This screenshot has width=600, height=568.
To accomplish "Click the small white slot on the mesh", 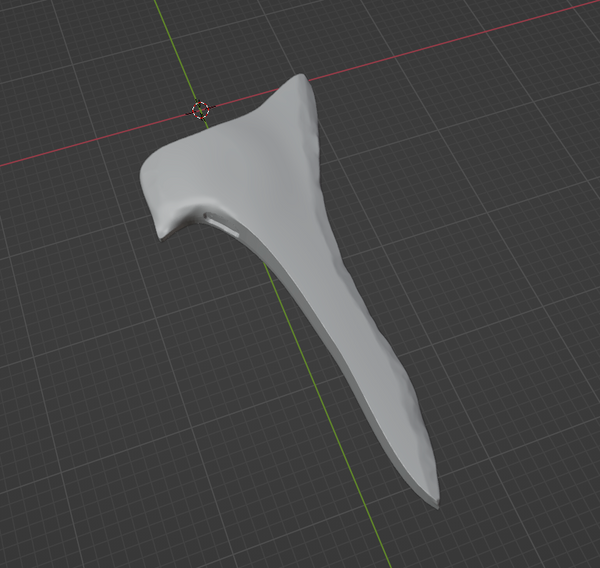I will (x=224, y=225).
